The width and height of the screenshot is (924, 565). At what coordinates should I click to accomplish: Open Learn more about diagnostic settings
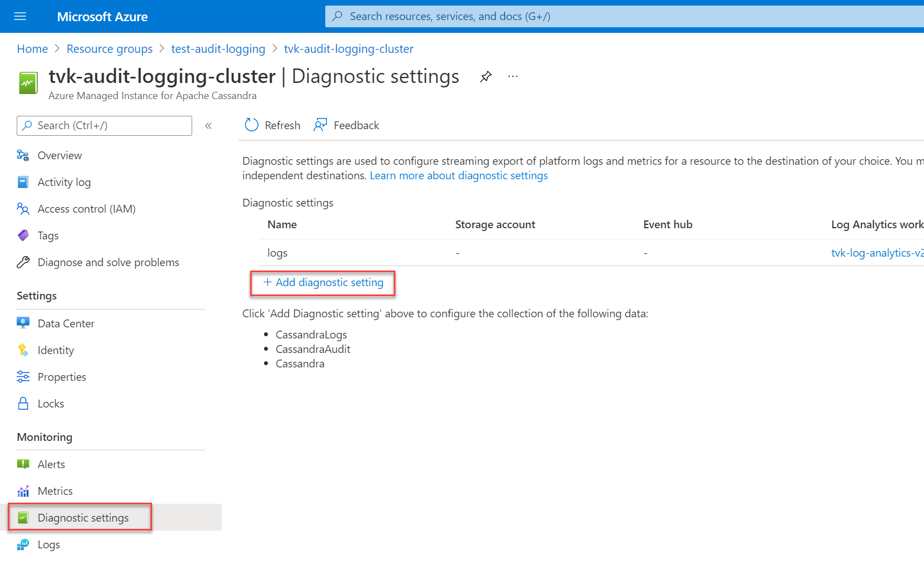coord(458,175)
